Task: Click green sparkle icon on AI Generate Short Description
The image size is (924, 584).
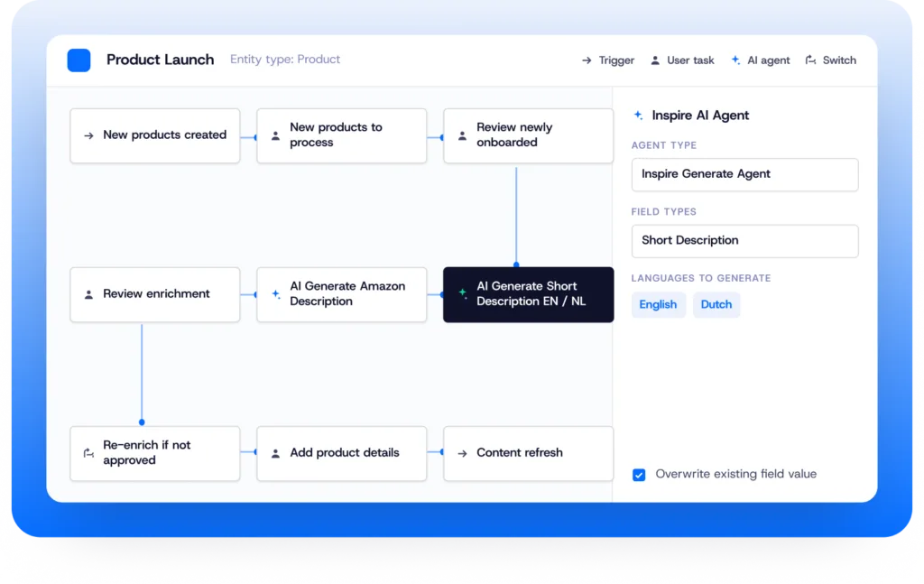Action: click(463, 292)
